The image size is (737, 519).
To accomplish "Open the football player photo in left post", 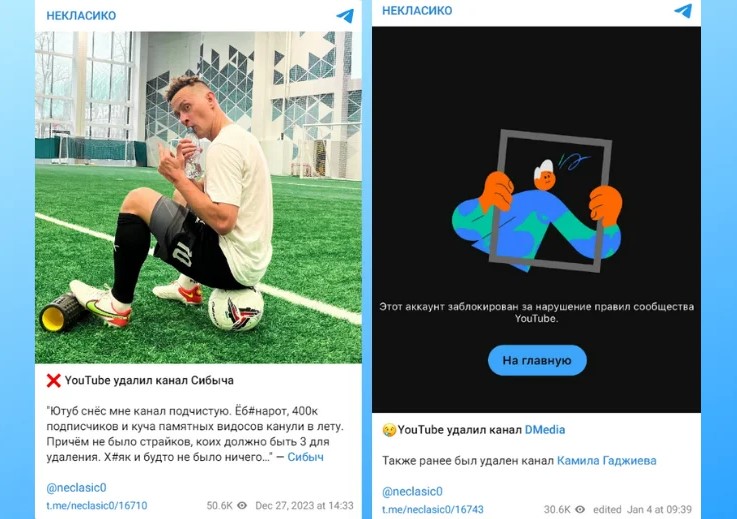I will tap(198, 197).
